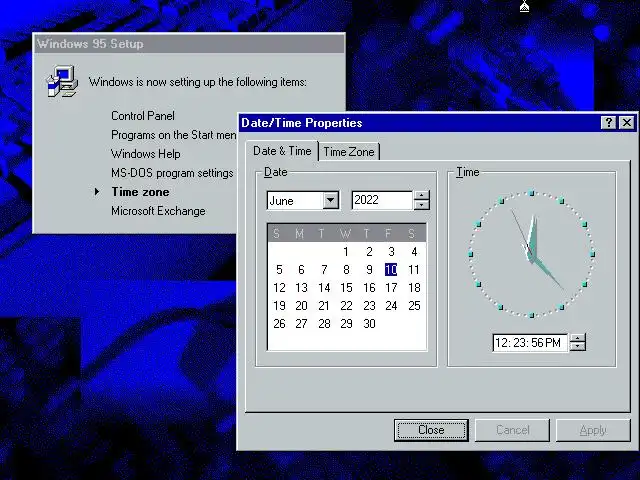Select the Date & Time tab
Screen dimensions: 640x480
tap(282, 151)
